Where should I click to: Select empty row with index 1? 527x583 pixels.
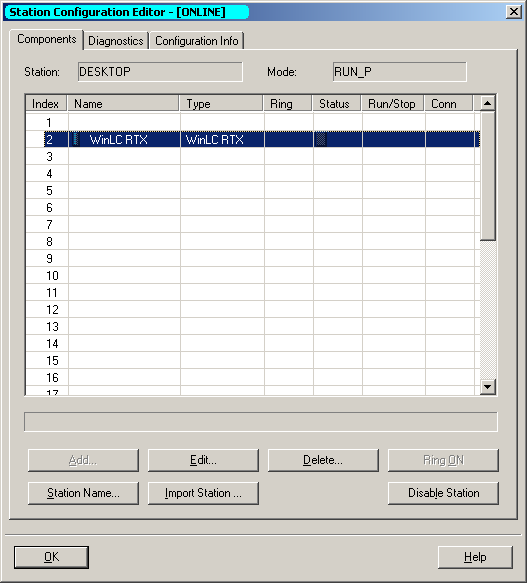click(x=253, y=122)
